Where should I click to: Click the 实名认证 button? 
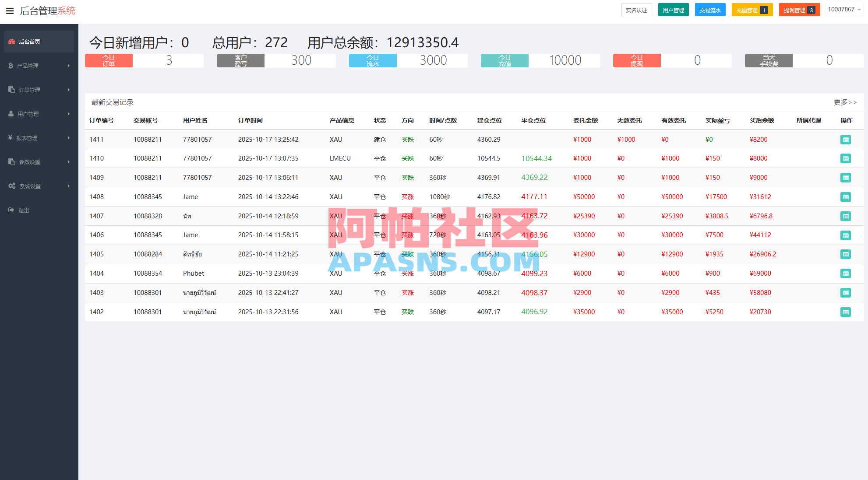point(637,9)
